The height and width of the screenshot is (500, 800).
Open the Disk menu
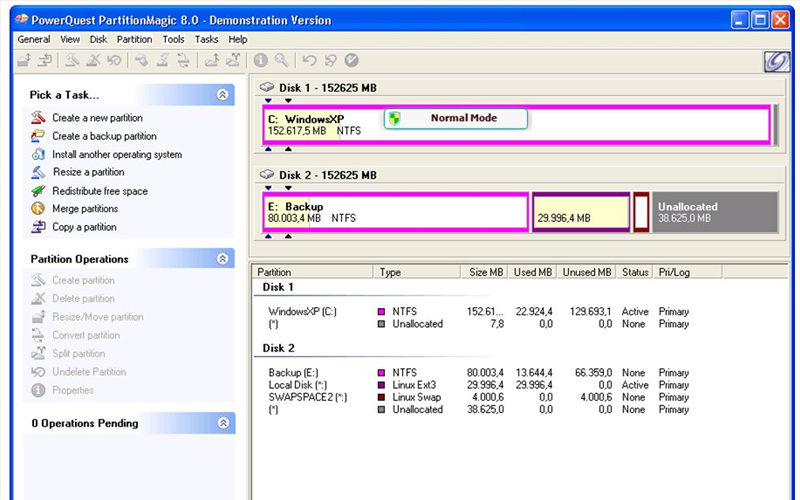[98, 39]
